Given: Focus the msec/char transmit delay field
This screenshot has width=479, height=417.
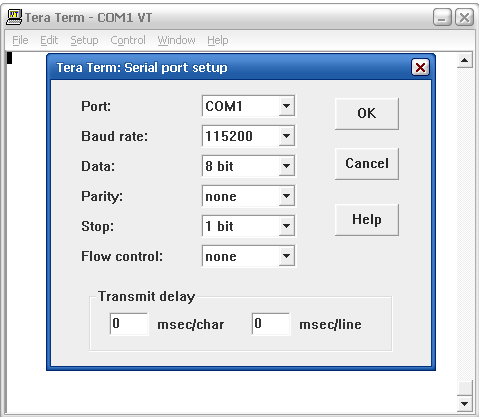Looking at the screenshot, I should tap(129, 324).
